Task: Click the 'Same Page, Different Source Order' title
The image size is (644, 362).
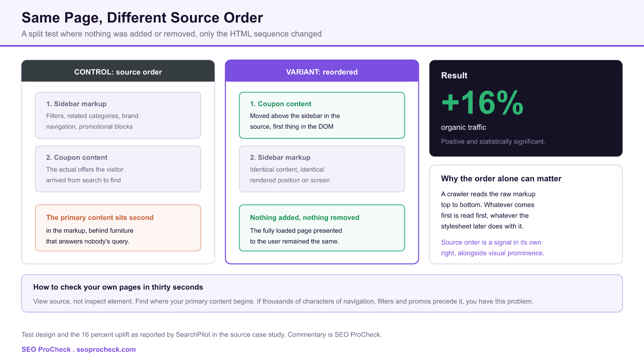Action: (x=142, y=18)
